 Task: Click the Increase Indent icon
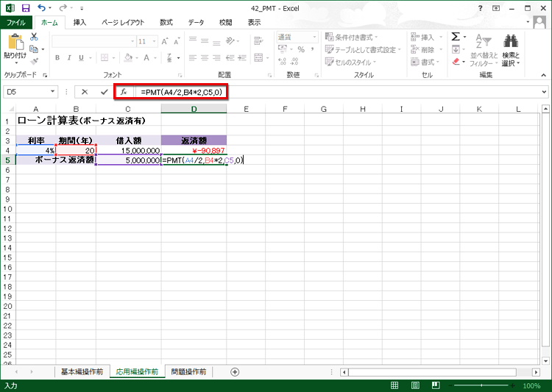tap(242, 57)
